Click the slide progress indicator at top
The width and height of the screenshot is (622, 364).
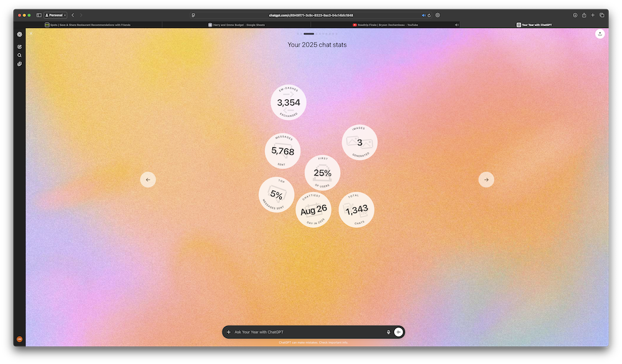click(x=309, y=34)
